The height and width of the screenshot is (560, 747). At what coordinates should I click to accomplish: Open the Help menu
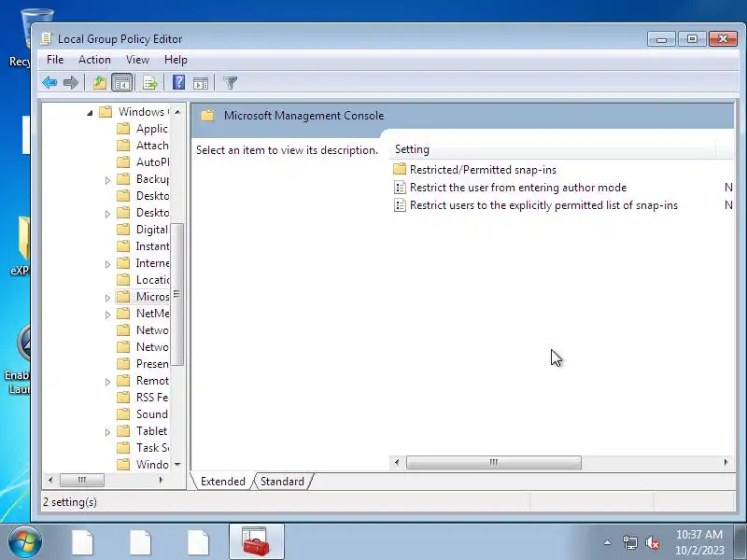(176, 60)
